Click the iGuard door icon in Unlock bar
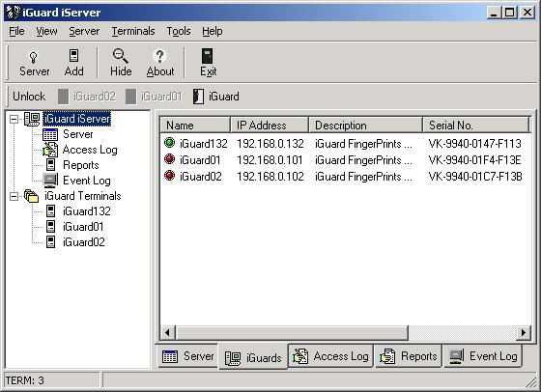This screenshot has width=541, height=392. click(198, 97)
